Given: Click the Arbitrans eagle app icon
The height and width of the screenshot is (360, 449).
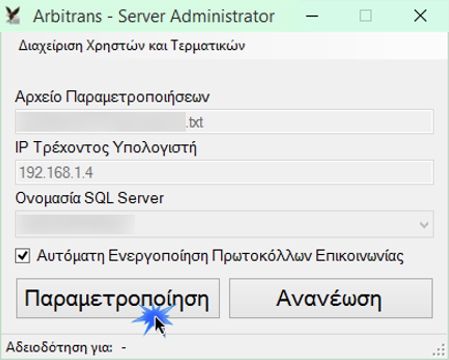Looking at the screenshot, I should click(x=13, y=16).
